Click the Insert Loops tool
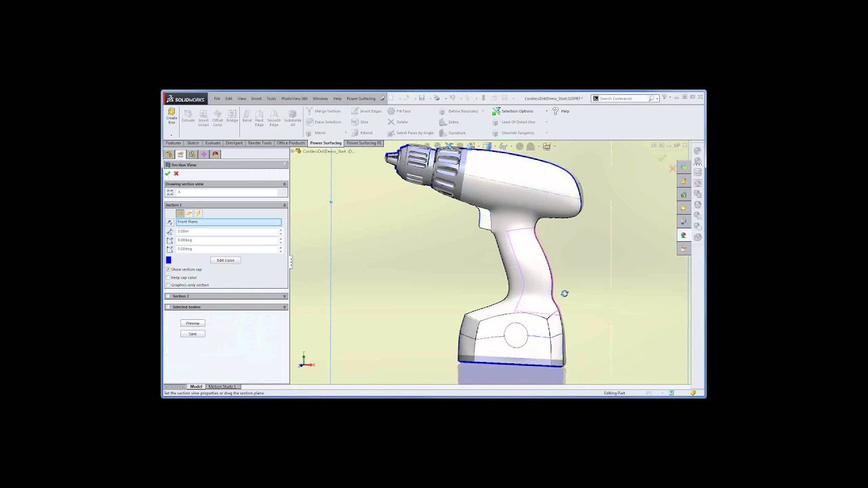Image resolution: width=868 pixels, height=488 pixels. click(x=203, y=118)
